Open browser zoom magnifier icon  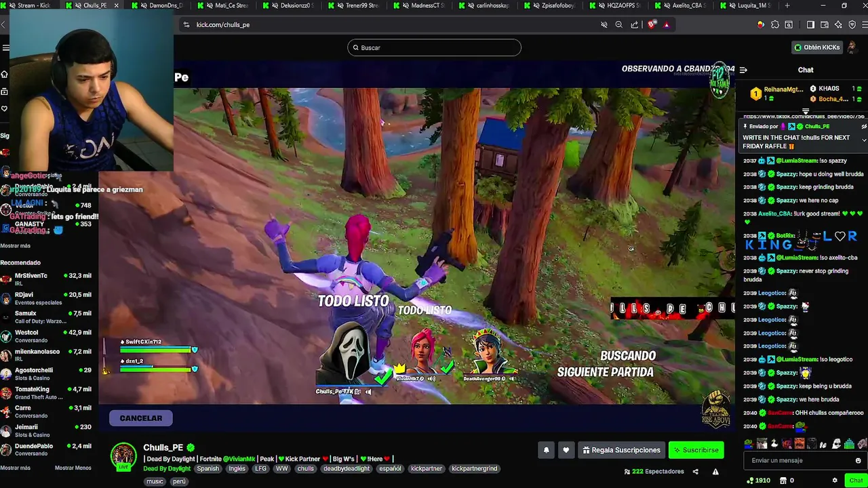[618, 24]
